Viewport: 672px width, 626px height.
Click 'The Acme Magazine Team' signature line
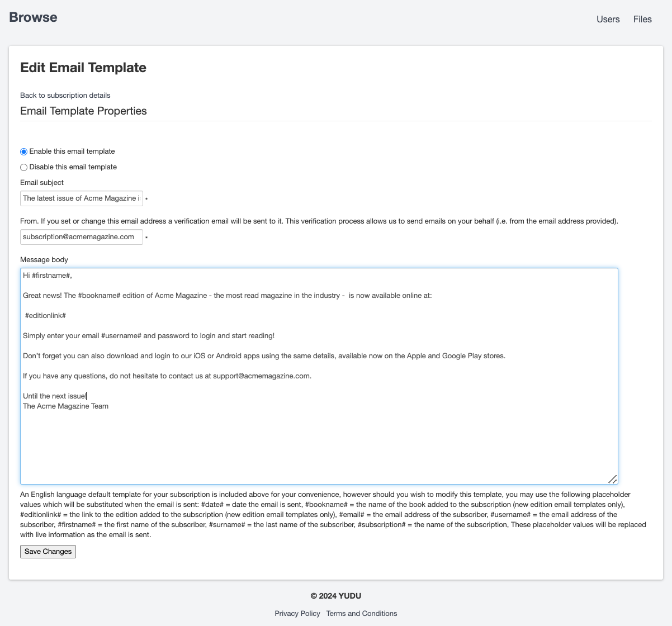point(65,406)
